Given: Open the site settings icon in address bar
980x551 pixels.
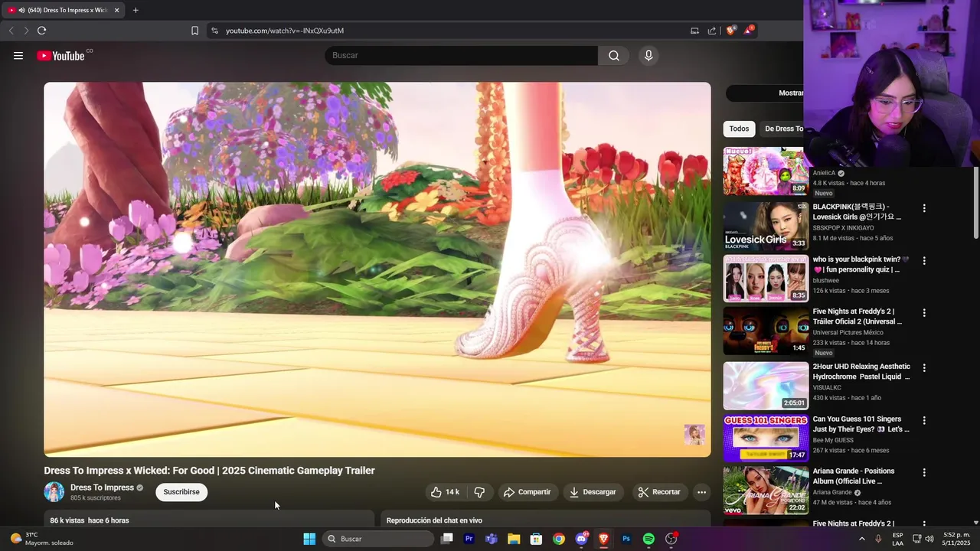Looking at the screenshot, I should [214, 31].
